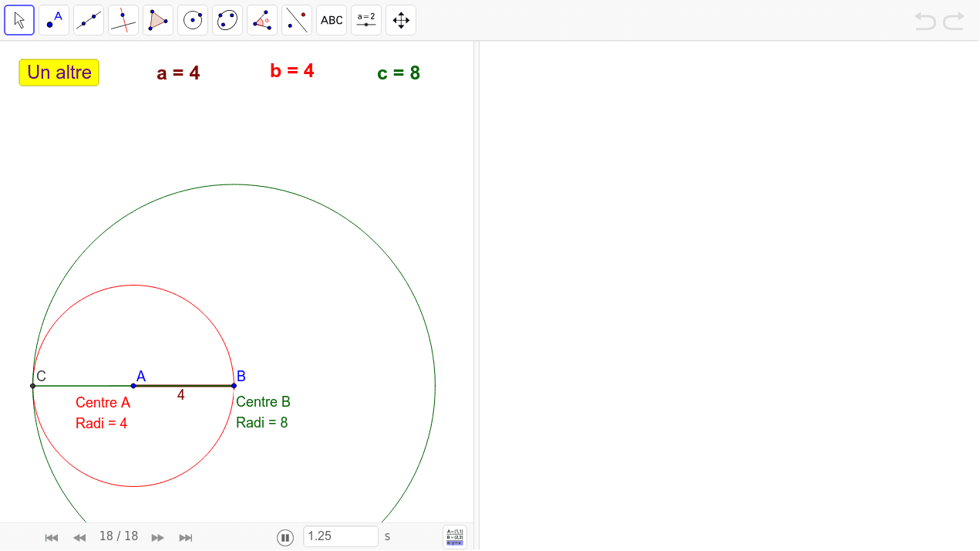Screen dimensions: 980x551
Task: Select the Perpendicular line tool
Action: point(123,20)
